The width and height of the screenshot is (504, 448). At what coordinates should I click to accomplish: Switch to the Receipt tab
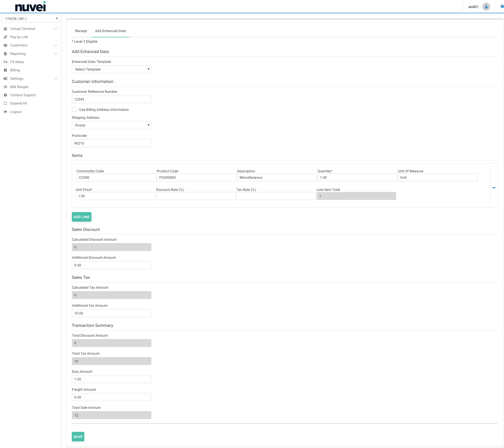(81, 31)
